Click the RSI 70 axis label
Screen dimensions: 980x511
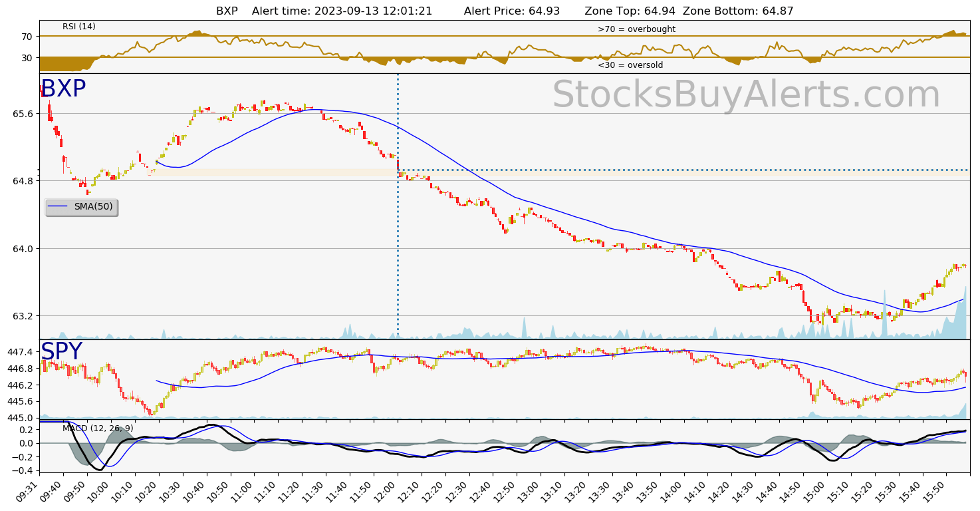click(x=27, y=36)
